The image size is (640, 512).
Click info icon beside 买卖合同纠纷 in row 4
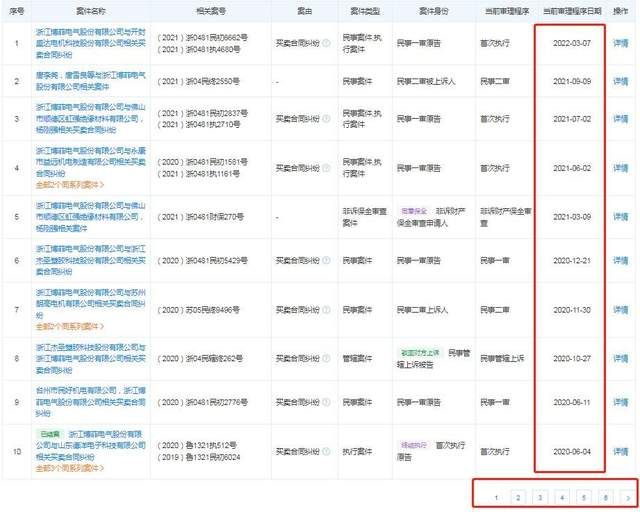(x=326, y=168)
